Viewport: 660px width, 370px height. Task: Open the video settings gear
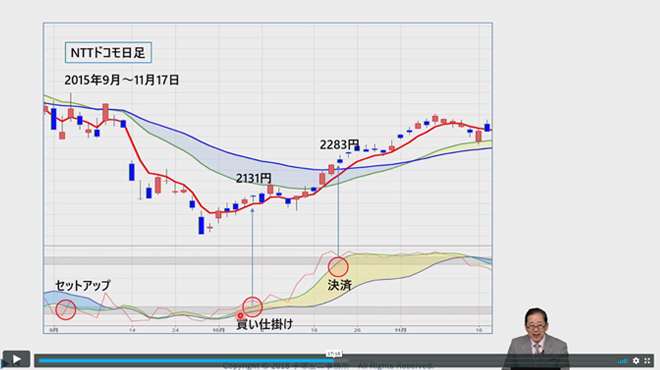(x=636, y=361)
